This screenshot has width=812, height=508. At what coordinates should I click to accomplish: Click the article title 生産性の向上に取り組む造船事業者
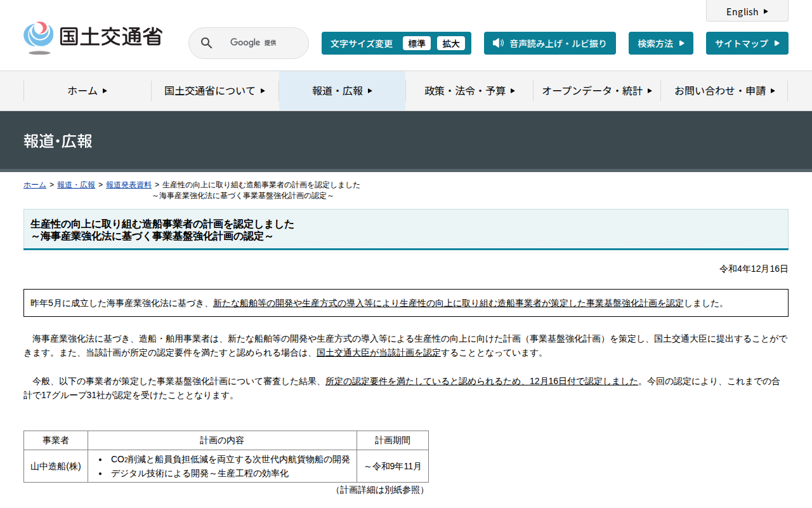(162, 230)
